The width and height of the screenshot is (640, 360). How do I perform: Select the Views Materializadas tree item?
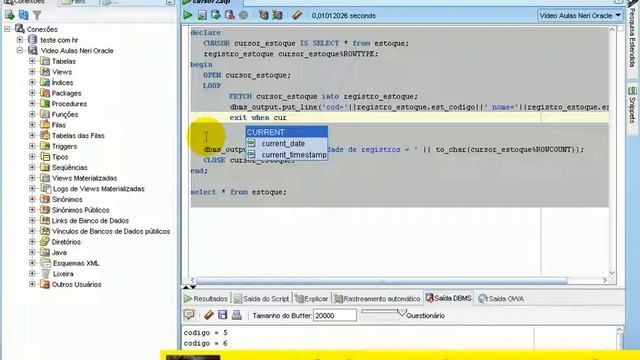pyautogui.click(x=84, y=178)
